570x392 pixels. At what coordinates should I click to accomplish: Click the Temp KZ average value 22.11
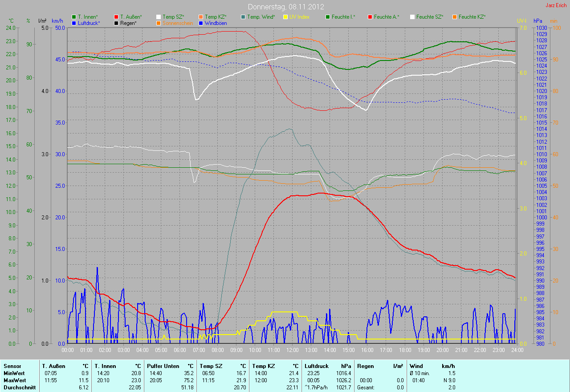point(292,388)
